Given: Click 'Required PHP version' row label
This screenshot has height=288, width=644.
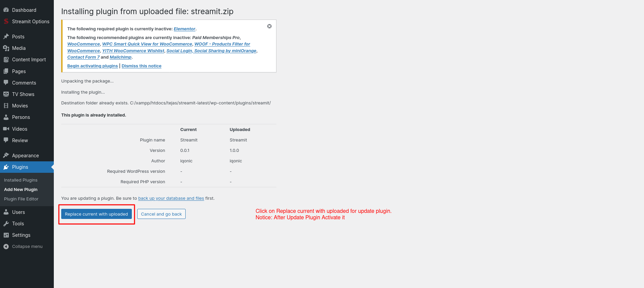Looking at the screenshot, I should pyautogui.click(x=143, y=182).
